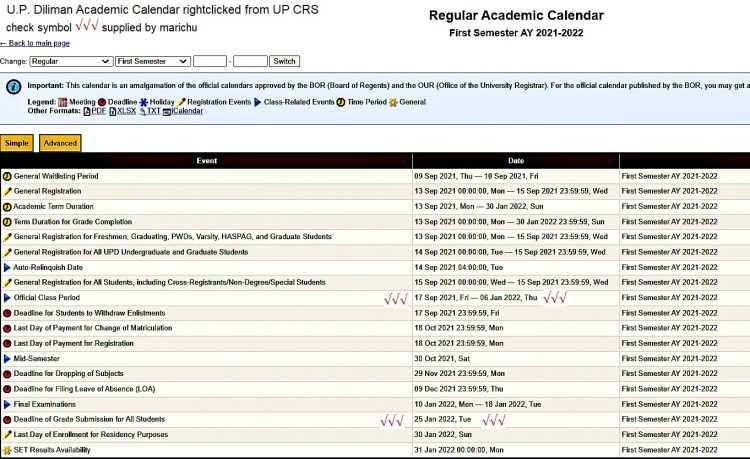
Task: Click the sun icon beside SET Results Availability
Action: click(x=7, y=450)
